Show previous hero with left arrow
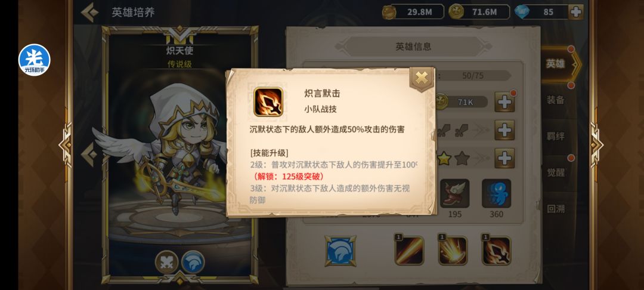Viewport: 644px width, 290px height. coord(89,155)
